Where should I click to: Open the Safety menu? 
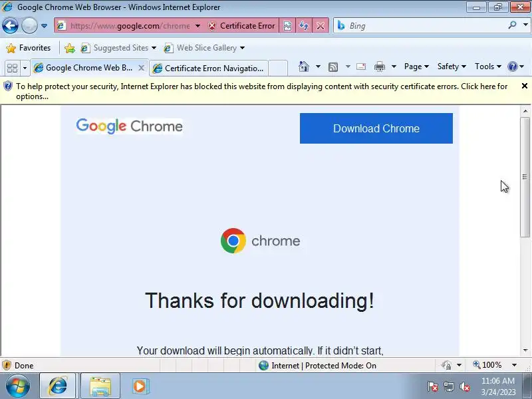tap(452, 66)
